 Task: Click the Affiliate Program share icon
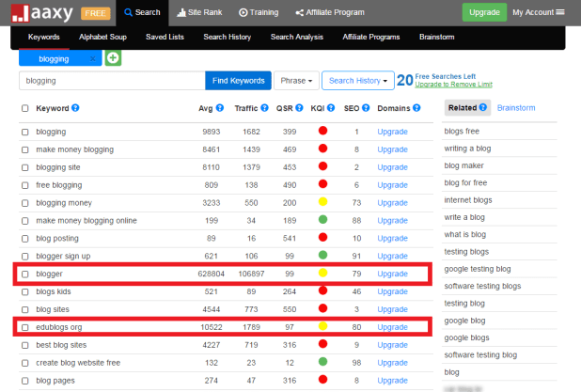(x=299, y=13)
